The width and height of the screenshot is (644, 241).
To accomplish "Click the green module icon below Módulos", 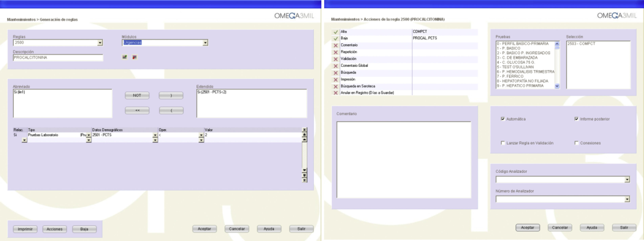I will click(x=124, y=57).
